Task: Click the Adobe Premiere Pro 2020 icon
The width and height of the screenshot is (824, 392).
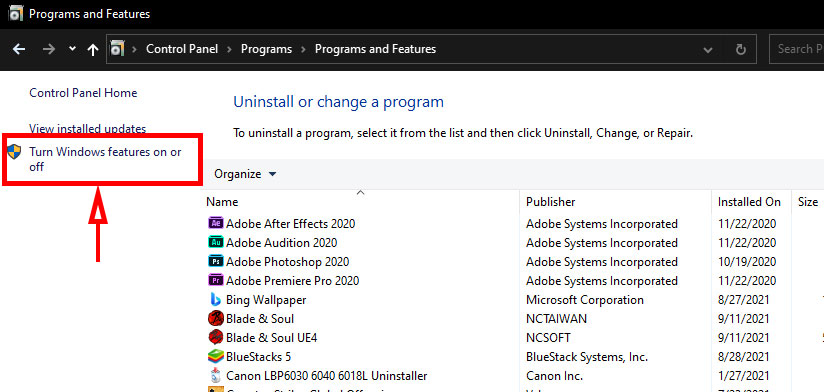Action: point(216,280)
